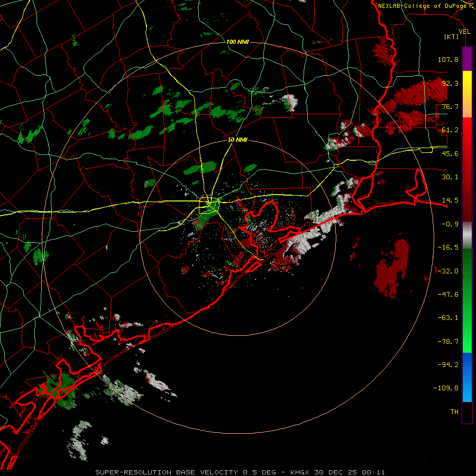This screenshot has height=476, width=476.
Task: Click the yellow highway loop box at radar center
Action: pyautogui.click(x=209, y=206)
